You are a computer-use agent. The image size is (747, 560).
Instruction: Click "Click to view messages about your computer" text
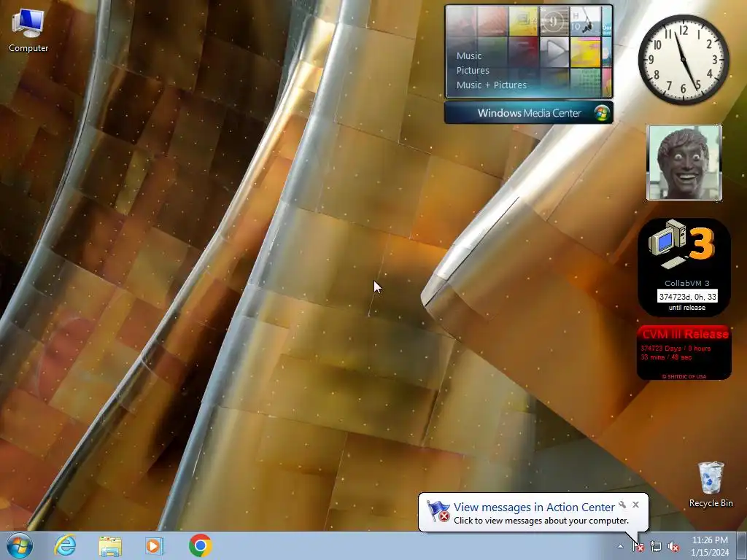541,521
